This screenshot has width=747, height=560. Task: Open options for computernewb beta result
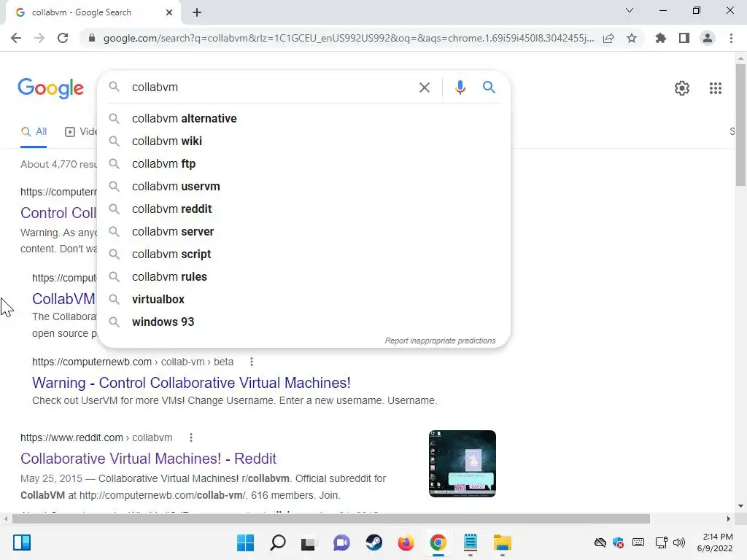[252, 362]
